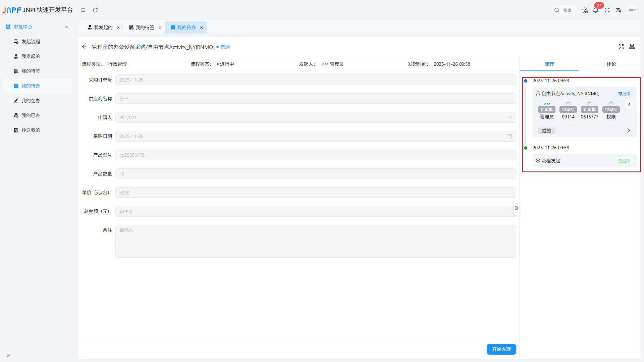
Task: Collapse the right flow panel
Action: 517,208
